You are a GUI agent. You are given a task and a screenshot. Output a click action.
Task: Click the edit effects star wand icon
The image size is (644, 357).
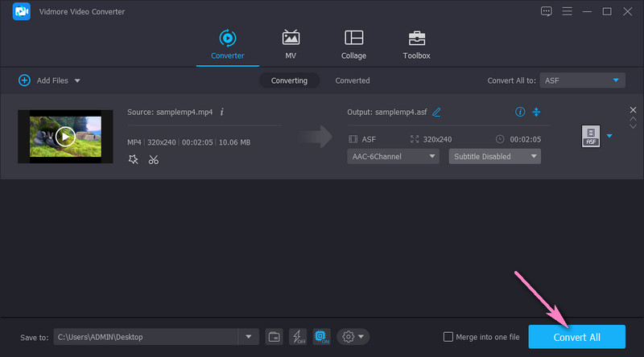click(134, 159)
